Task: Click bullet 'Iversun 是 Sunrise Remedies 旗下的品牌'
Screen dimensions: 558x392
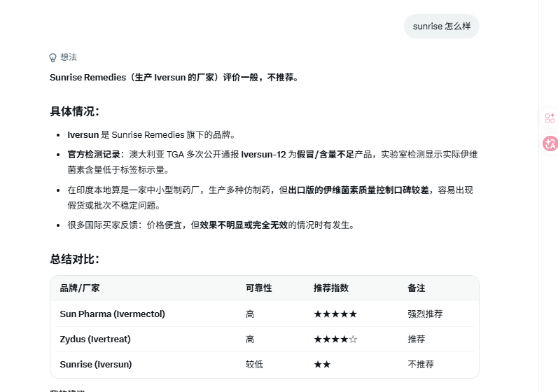Action: coord(151,135)
